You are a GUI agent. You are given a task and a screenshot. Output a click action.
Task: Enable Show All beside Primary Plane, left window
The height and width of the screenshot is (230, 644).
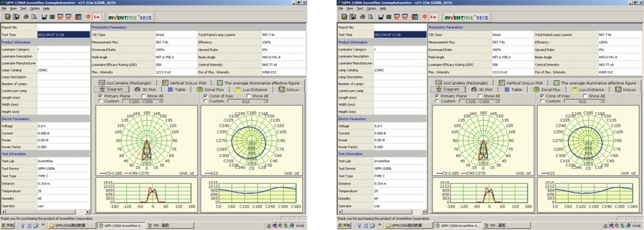pos(143,96)
